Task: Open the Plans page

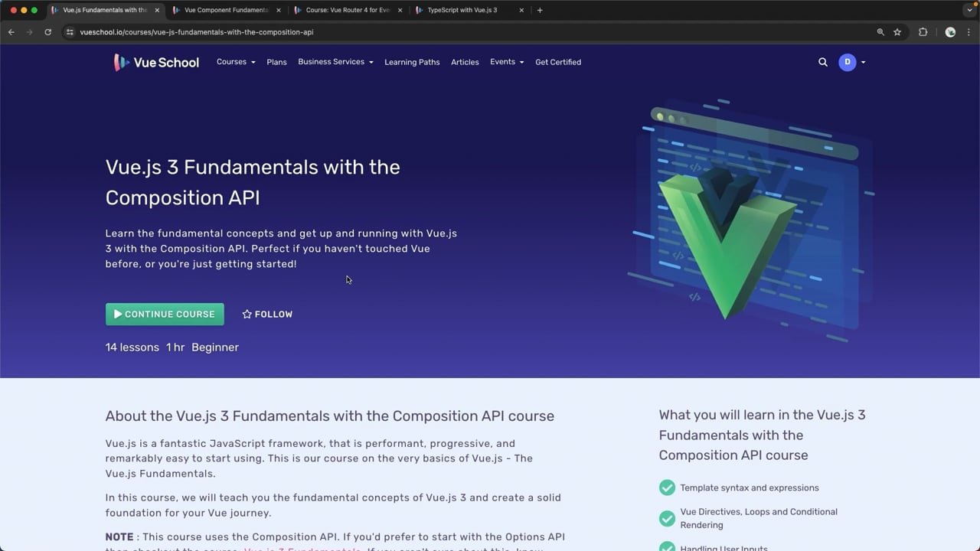Action: 276,62
